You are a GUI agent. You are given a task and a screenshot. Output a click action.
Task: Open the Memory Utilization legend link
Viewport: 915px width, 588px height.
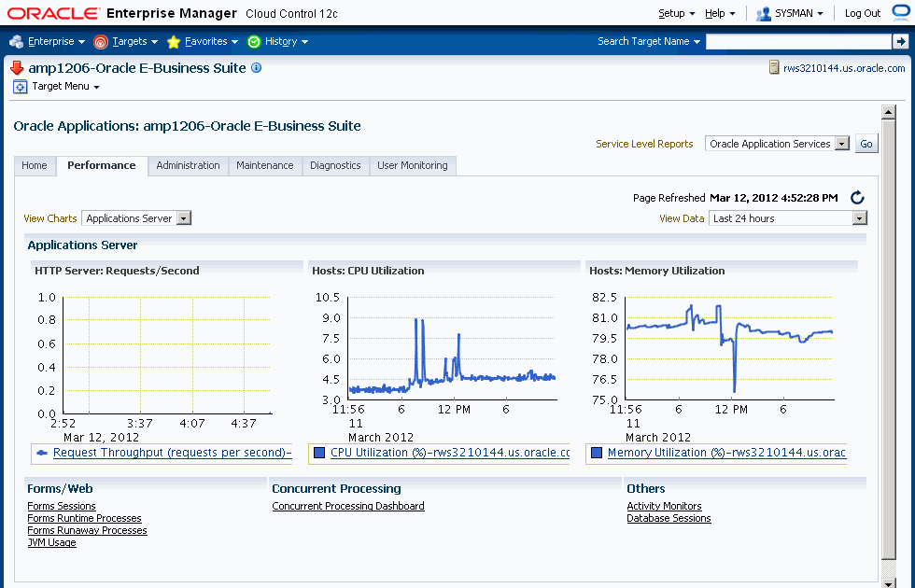(726, 453)
